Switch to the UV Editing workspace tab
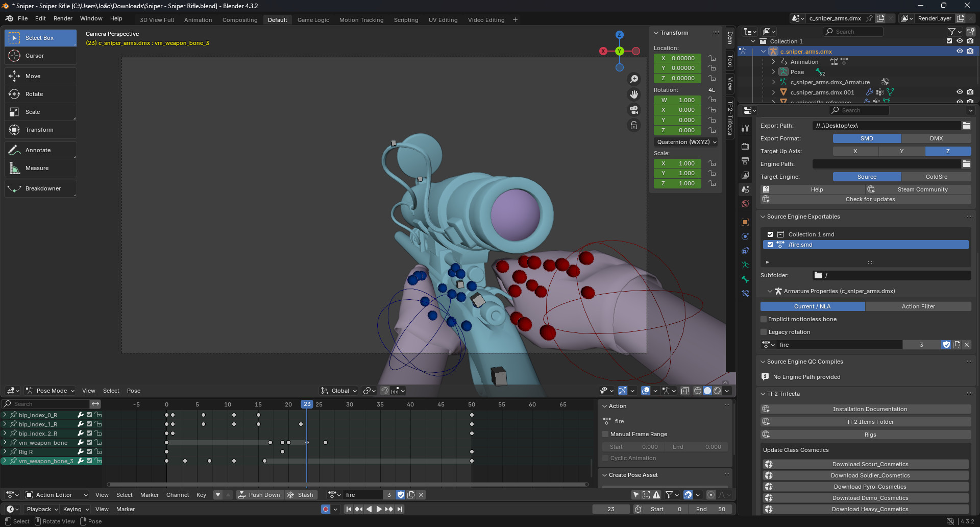Viewport: 980px width, 527px height. pyautogui.click(x=443, y=20)
